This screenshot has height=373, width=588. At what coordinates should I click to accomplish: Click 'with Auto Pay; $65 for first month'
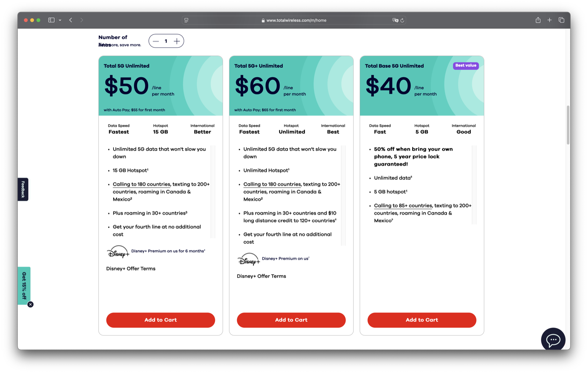pos(265,110)
